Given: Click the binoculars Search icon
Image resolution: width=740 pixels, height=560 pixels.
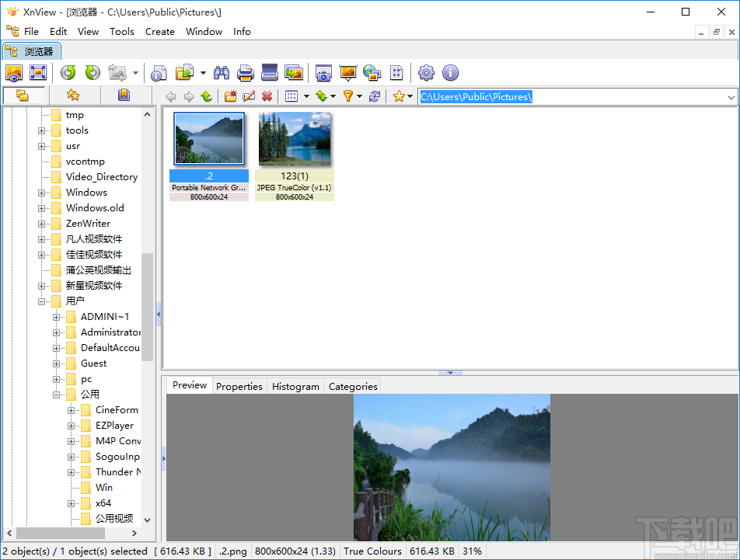Looking at the screenshot, I should click(x=222, y=73).
